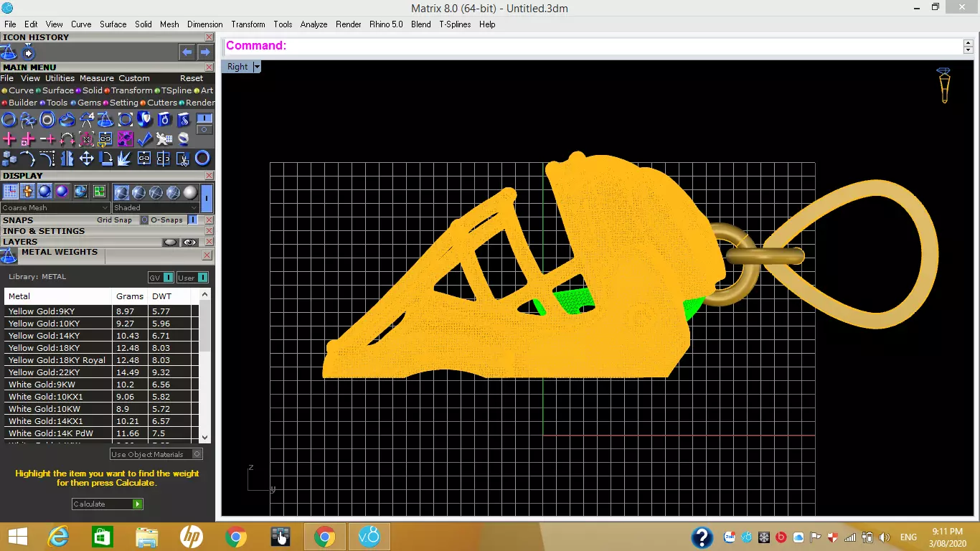Open the Gems tab in main menu
The width and height of the screenshot is (980, 551).
click(89, 103)
